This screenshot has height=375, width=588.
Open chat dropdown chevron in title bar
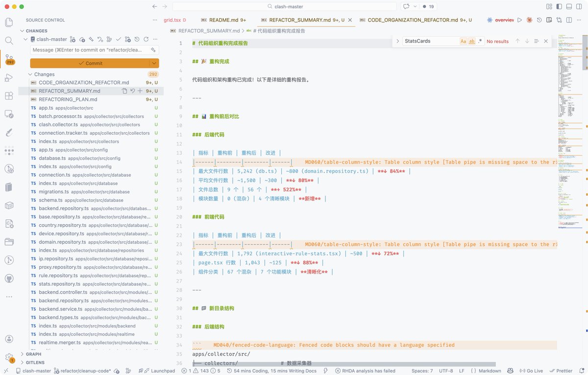pos(415,6)
